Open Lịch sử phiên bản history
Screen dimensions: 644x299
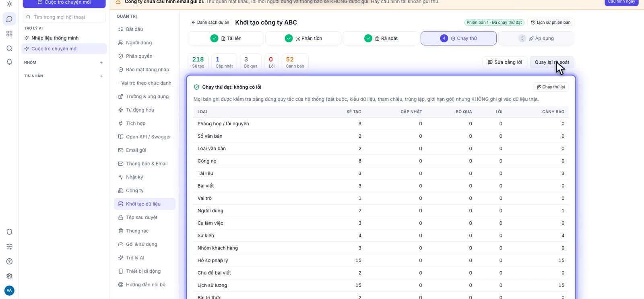[x=551, y=23]
